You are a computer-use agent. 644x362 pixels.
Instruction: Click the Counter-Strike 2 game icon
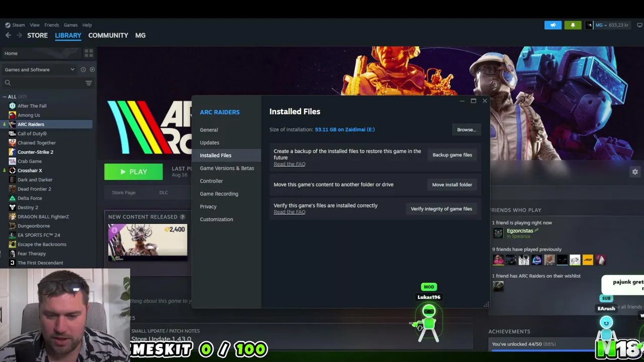click(13, 152)
